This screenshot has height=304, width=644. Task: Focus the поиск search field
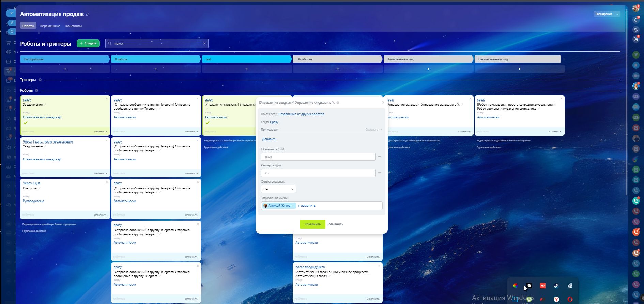pyautogui.click(x=157, y=43)
